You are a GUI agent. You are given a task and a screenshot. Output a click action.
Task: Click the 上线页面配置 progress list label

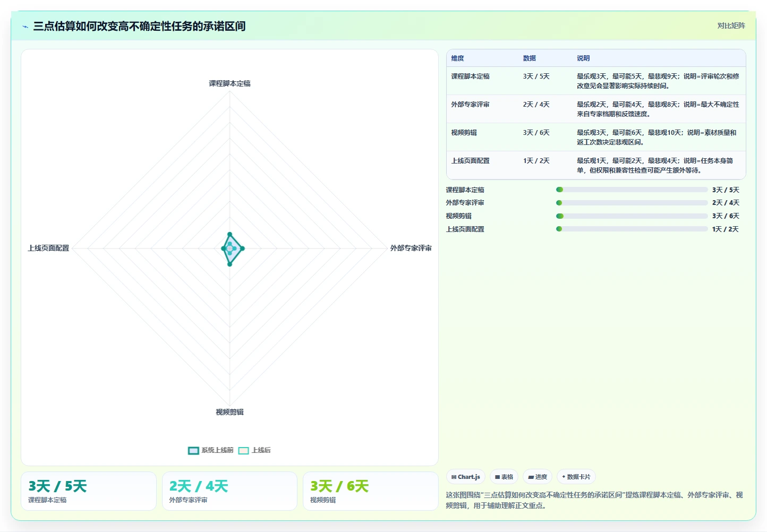pyautogui.click(x=465, y=229)
